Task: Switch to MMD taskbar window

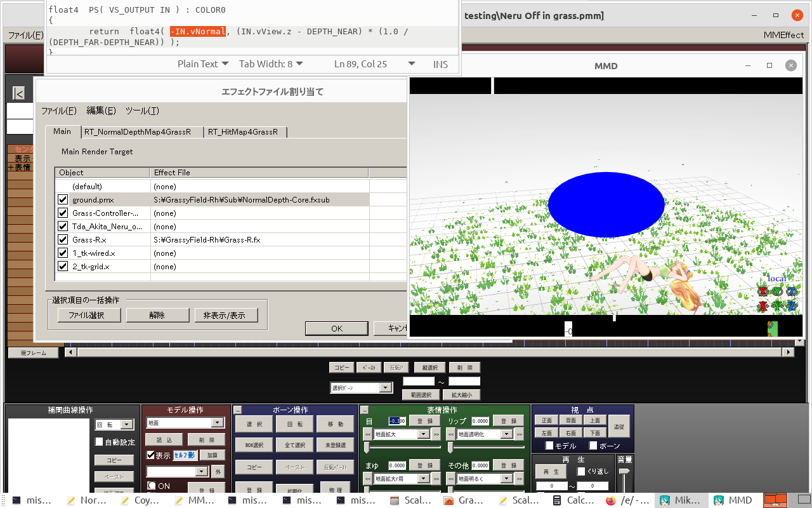Action: tap(733, 500)
